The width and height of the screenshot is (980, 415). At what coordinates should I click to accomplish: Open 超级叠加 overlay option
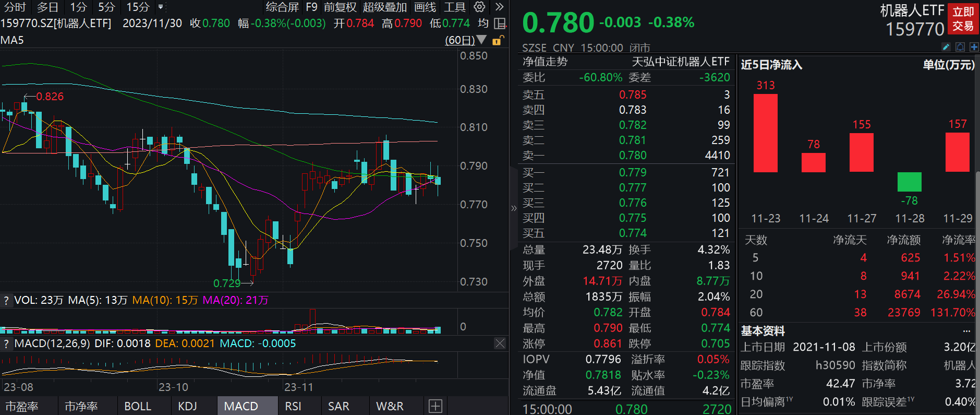tap(385, 7)
